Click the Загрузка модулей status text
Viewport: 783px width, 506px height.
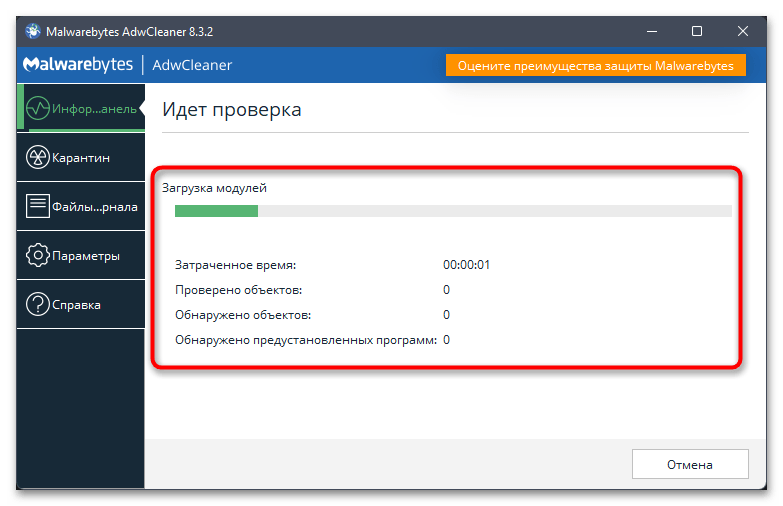pyautogui.click(x=214, y=188)
